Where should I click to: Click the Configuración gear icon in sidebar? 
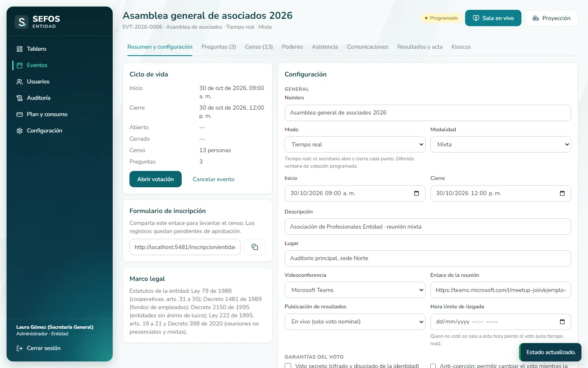click(20, 131)
